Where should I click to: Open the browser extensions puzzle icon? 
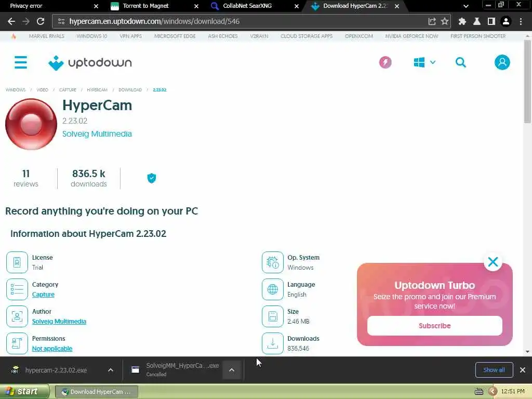tap(462, 21)
